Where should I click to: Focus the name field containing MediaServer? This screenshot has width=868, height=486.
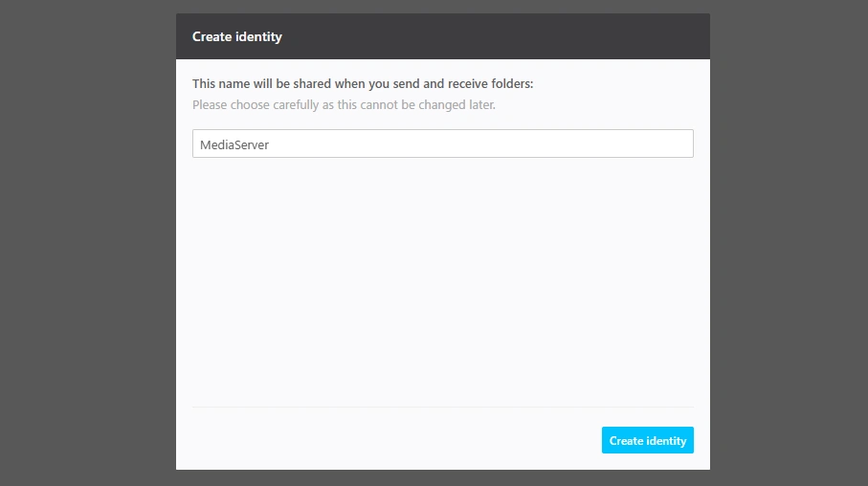[443, 144]
